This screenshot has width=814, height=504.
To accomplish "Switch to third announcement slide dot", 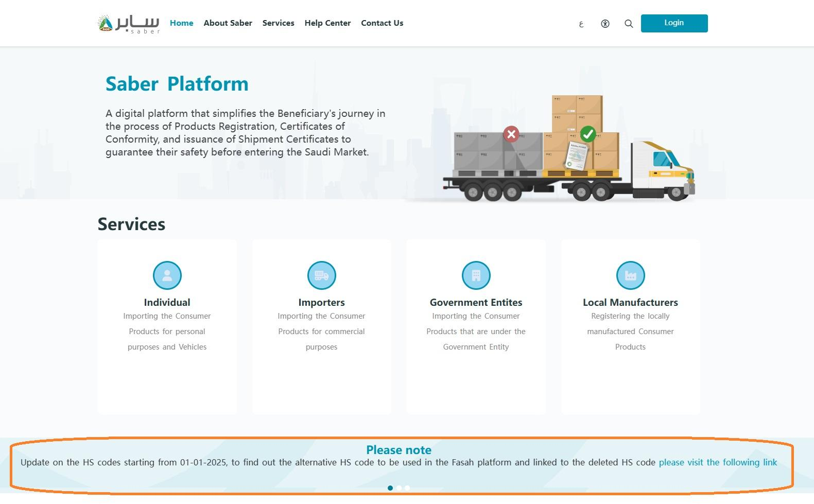I will click(407, 488).
